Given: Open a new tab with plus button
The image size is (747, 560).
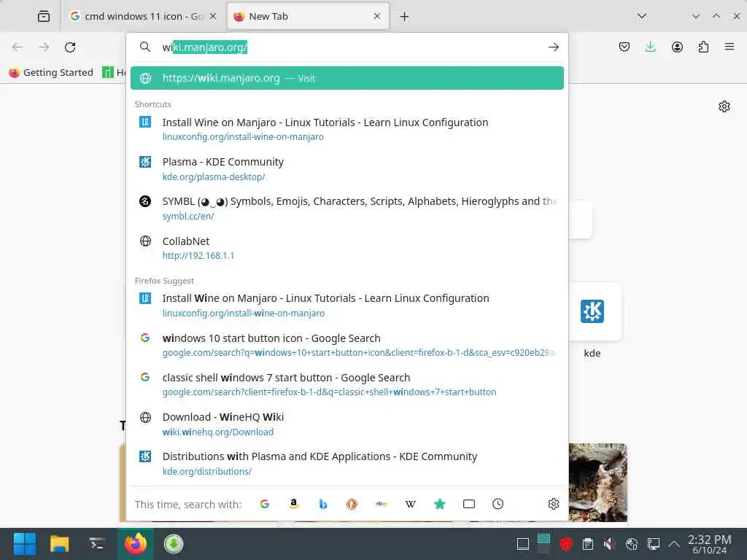Looking at the screenshot, I should 404,17.
